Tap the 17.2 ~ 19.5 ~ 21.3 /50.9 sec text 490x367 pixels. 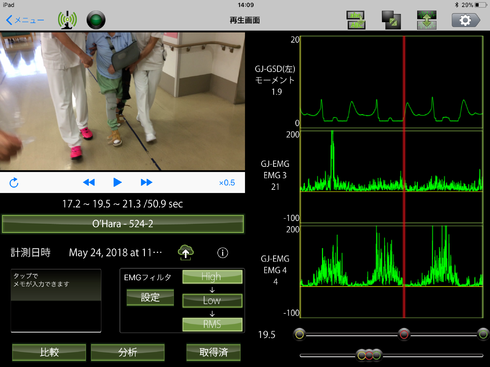123,204
